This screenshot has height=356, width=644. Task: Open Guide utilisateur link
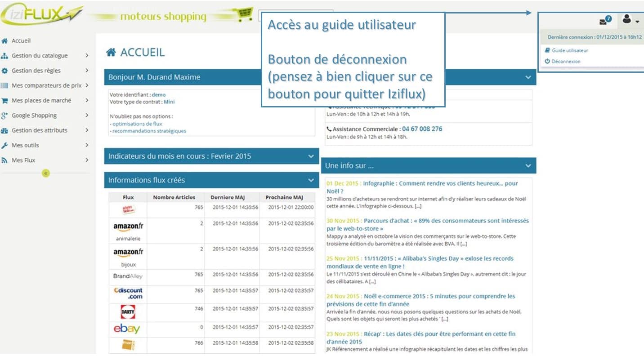click(570, 50)
